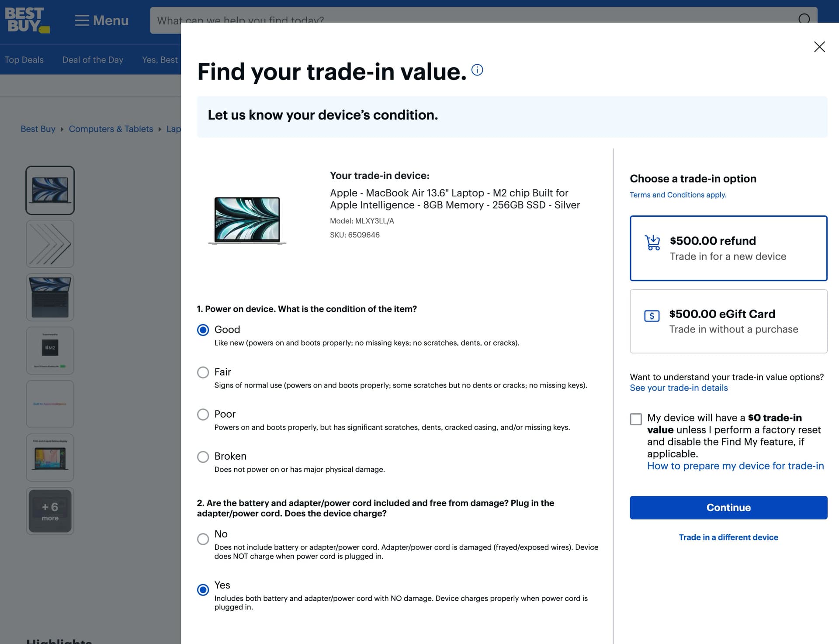Screen dimensions: 839x644
Task: Click Trade in a different device
Action: click(728, 537)
